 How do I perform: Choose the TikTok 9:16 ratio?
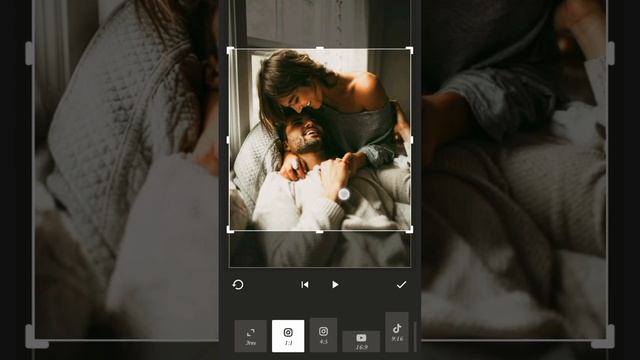[x=397, y=332]
